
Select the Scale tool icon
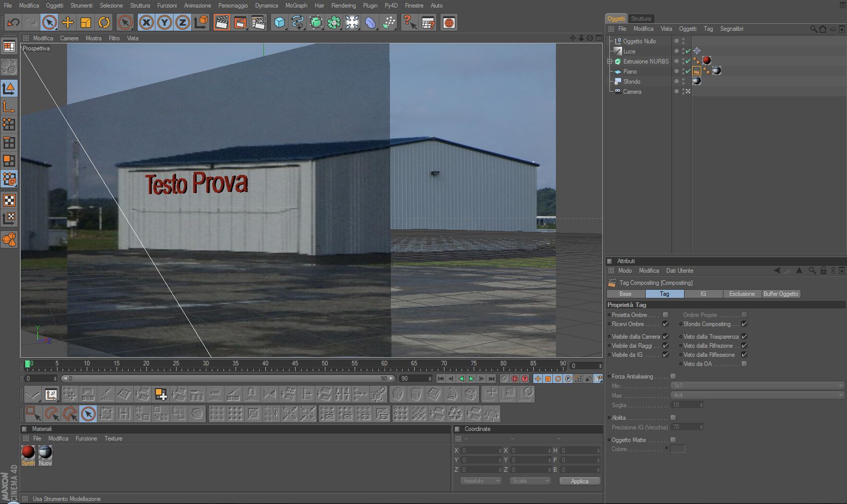pyautogui.click(x=86, y=23)
